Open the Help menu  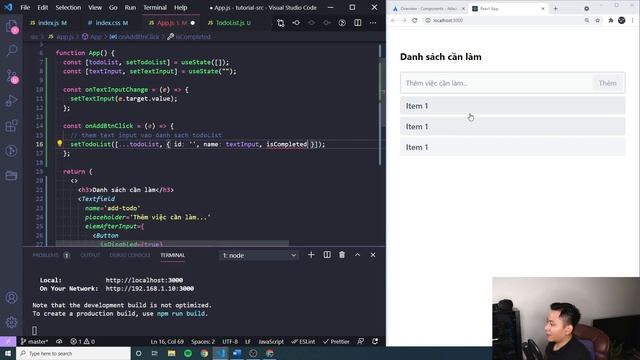click(180, 8)
